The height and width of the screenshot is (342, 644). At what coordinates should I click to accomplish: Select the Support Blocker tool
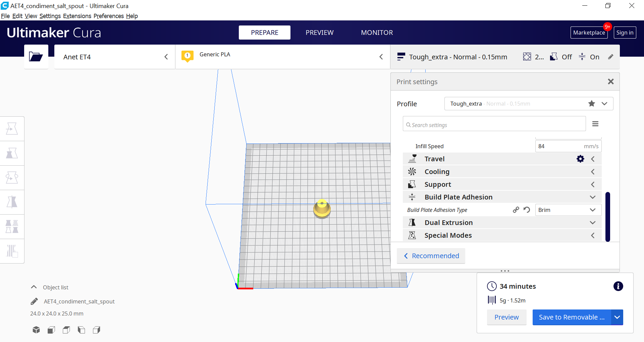point(12,251)
